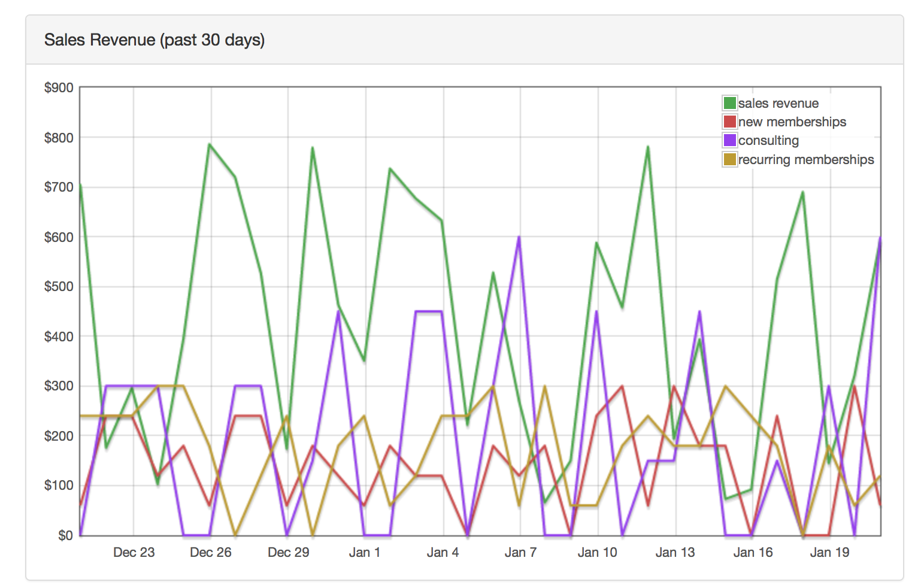Click the $0 y-axis label
The image size is (921, 588).
coord(65,535)
